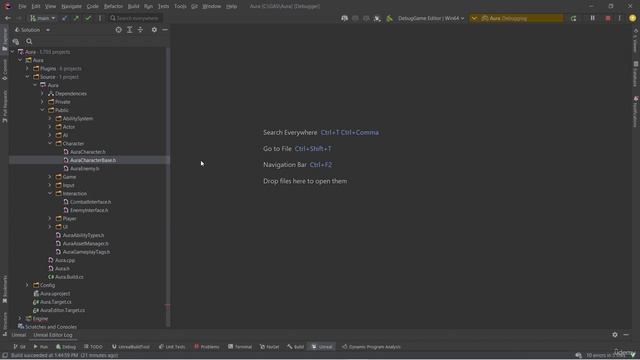This screenshot has height=360, width=640.
Task: Stop the debugging session
Action: 608,18
